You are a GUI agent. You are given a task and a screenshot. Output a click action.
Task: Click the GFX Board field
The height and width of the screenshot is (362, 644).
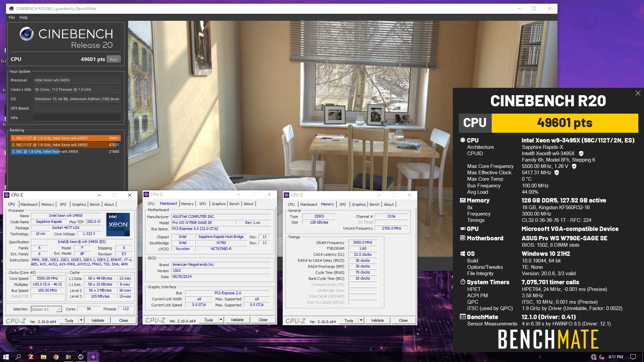pos(77,108)
